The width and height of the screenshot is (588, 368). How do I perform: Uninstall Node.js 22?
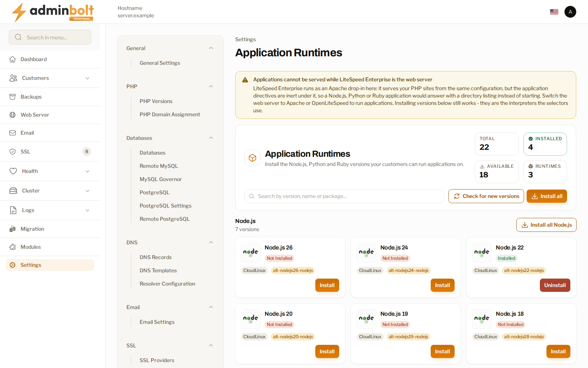pos(555,285)
